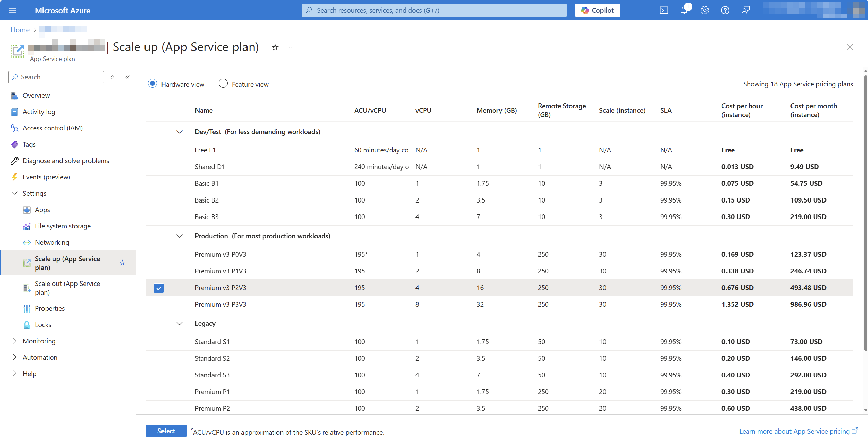Select the Premium v3 P0V3 row

tap(499, 255)
